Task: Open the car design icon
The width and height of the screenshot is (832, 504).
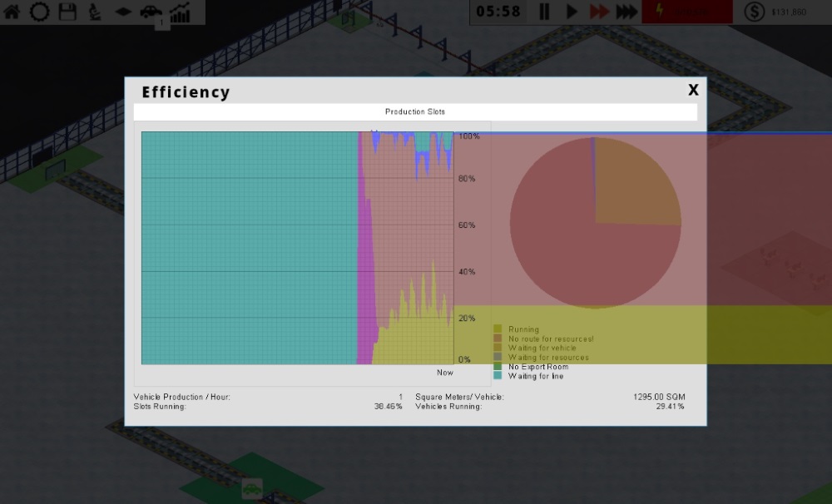Action: click(151, 12)
